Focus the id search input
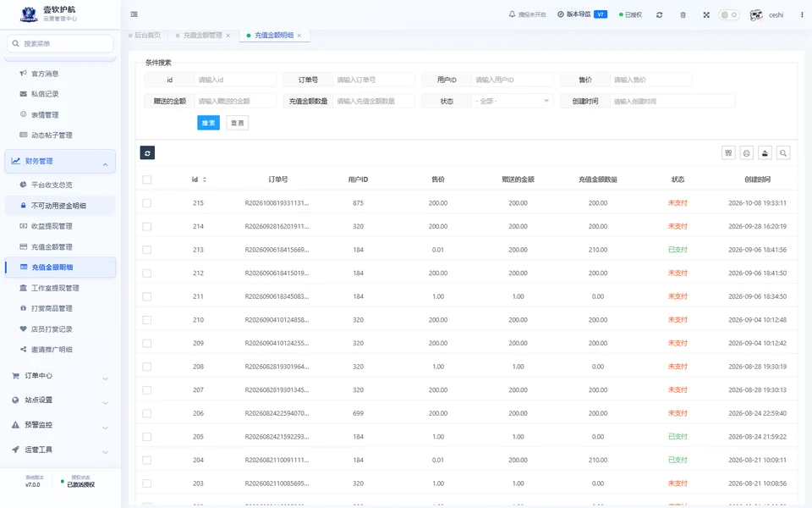Viewport: 812px width, 508px height. coord(235,80)
